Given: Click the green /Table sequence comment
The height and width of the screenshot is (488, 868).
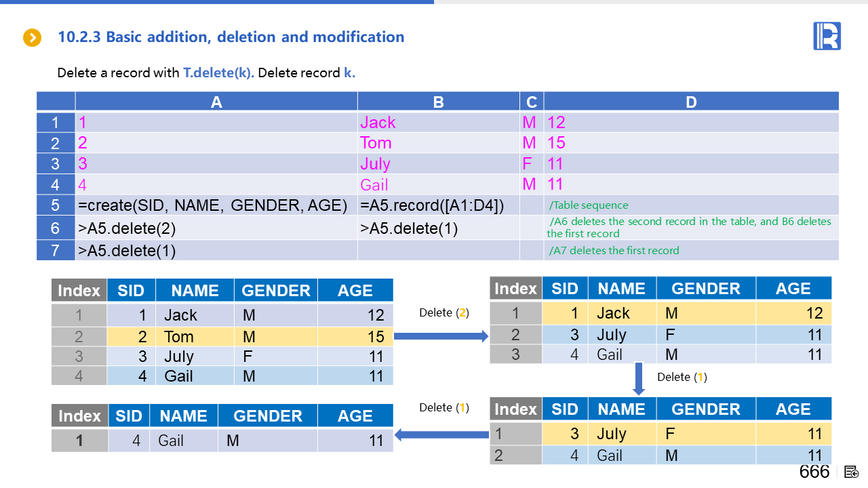Looking at the screenshot, I should pyautogui.click(x=589, y=205).
